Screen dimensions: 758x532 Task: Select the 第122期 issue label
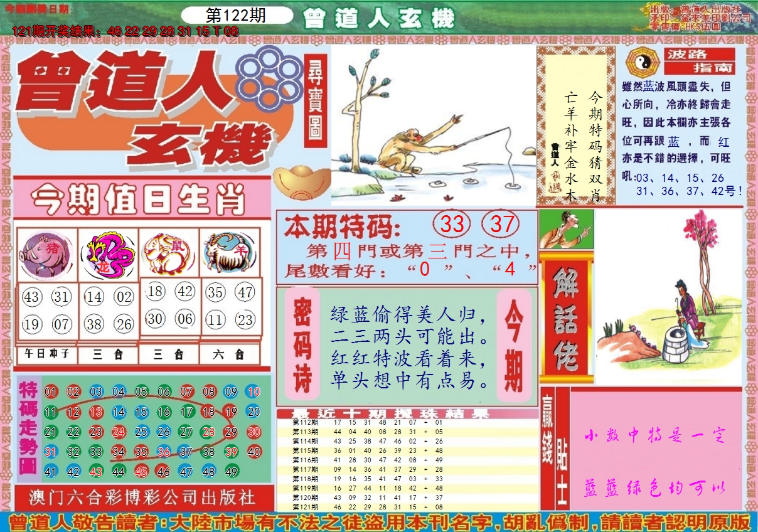click(236, 16)
